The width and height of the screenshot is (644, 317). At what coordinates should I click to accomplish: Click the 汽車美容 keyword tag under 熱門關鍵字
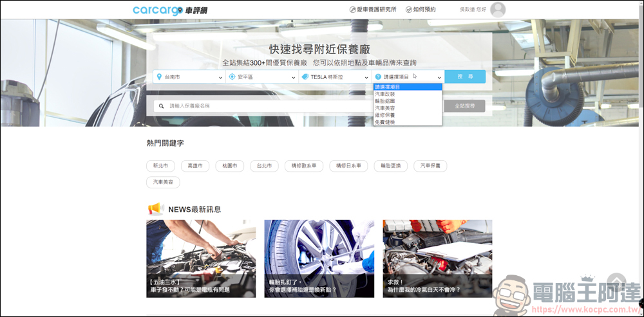(163, 182)
